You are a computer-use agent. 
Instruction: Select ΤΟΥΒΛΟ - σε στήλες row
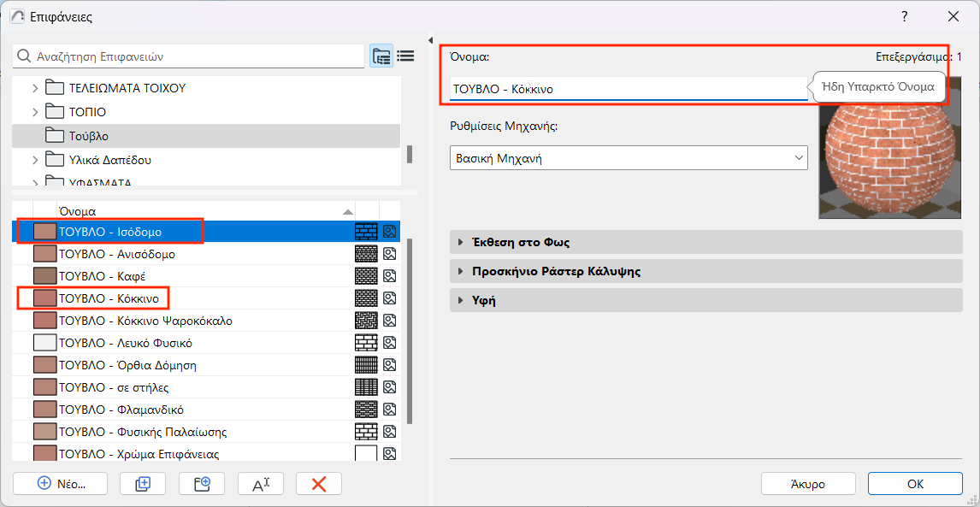click(x=205, y=387)
